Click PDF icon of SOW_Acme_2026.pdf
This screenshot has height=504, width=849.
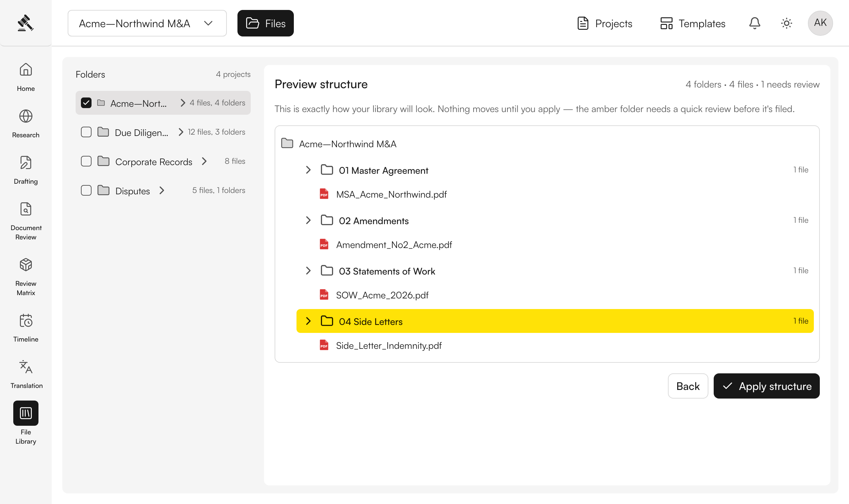coord(324,294)
